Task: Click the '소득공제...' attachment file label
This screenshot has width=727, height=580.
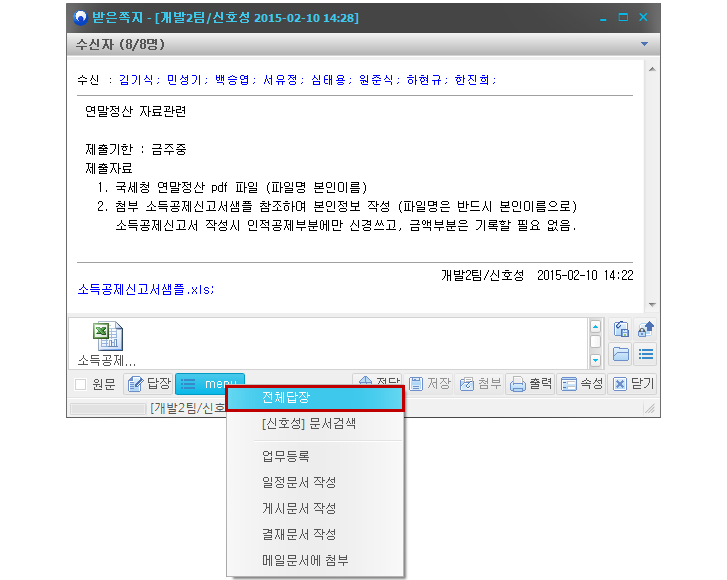Action: [x=107, y=360]
